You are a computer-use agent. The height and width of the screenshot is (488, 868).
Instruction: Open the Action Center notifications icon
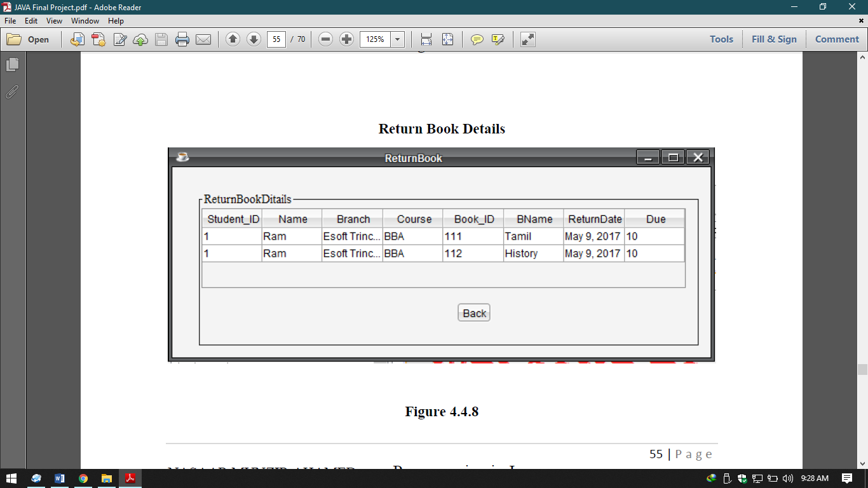click(x=846, y=478)
